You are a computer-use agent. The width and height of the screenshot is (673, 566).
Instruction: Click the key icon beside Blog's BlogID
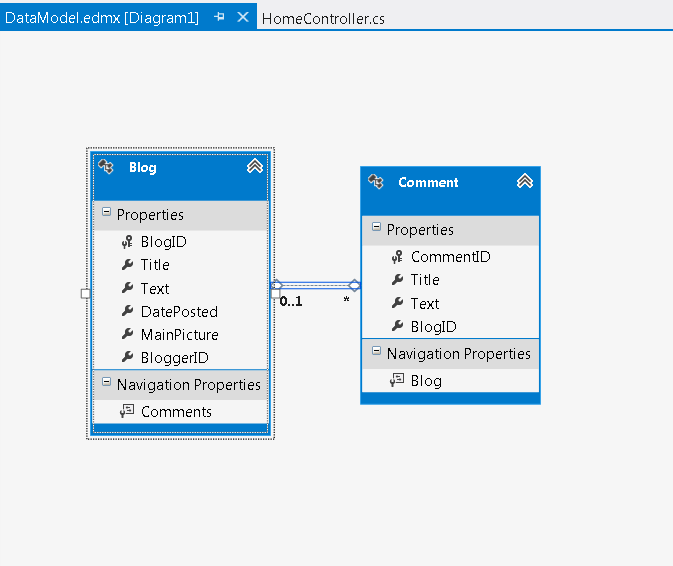pos(127,242)
